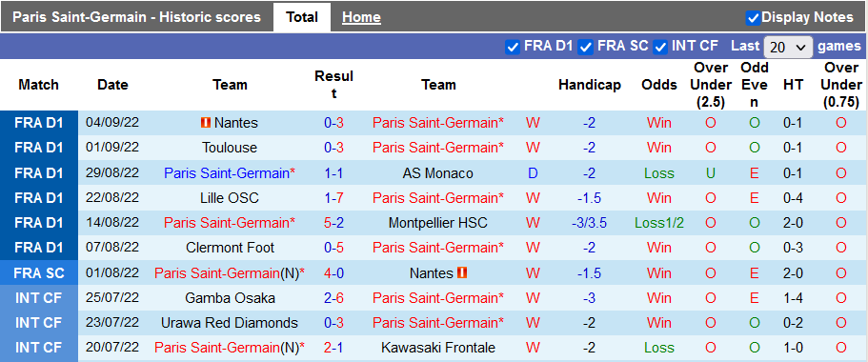Click the 5-2 score against Montpellier
Screen dimensions: 868x362
pos(333,223)
